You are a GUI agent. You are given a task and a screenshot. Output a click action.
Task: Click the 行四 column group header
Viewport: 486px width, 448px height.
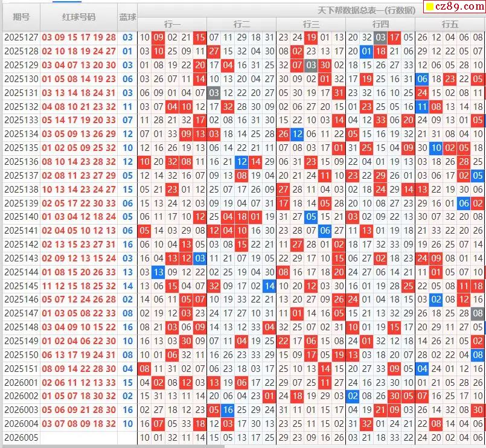click(380, 24)
